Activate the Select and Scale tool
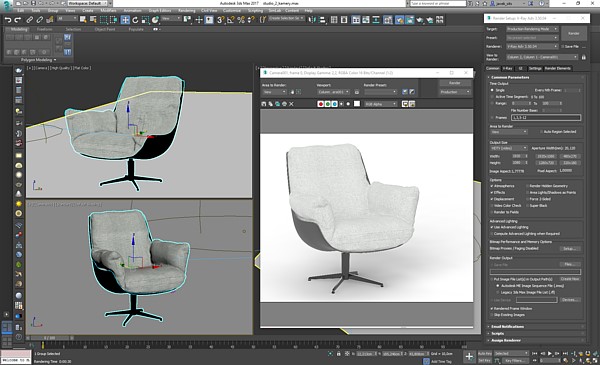Viewport: 600px width, 365px height. coord(145,20)
